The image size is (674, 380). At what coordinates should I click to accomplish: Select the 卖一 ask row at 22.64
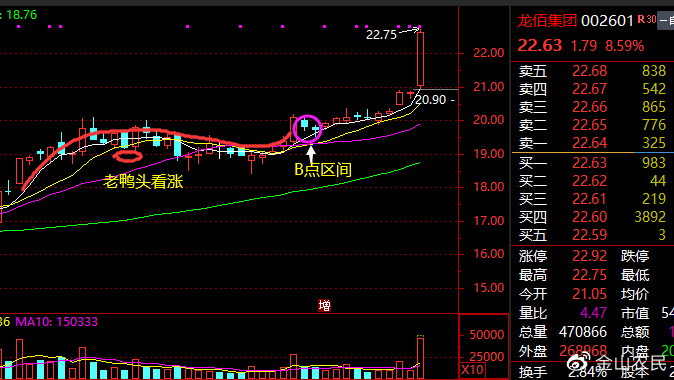pos(593,143)
